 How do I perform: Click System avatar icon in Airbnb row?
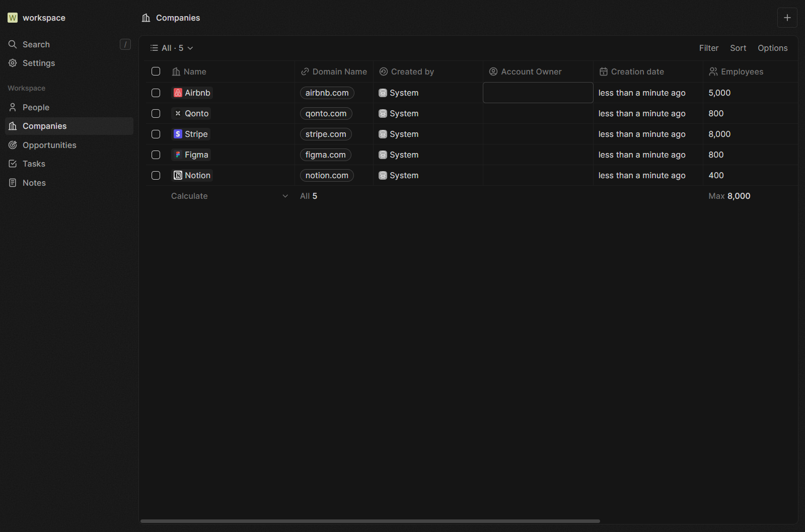click(383, 93)
